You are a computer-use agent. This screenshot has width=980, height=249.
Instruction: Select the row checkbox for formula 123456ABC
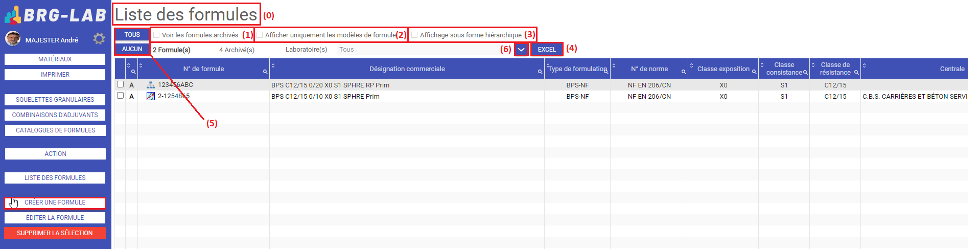[121, 84]
